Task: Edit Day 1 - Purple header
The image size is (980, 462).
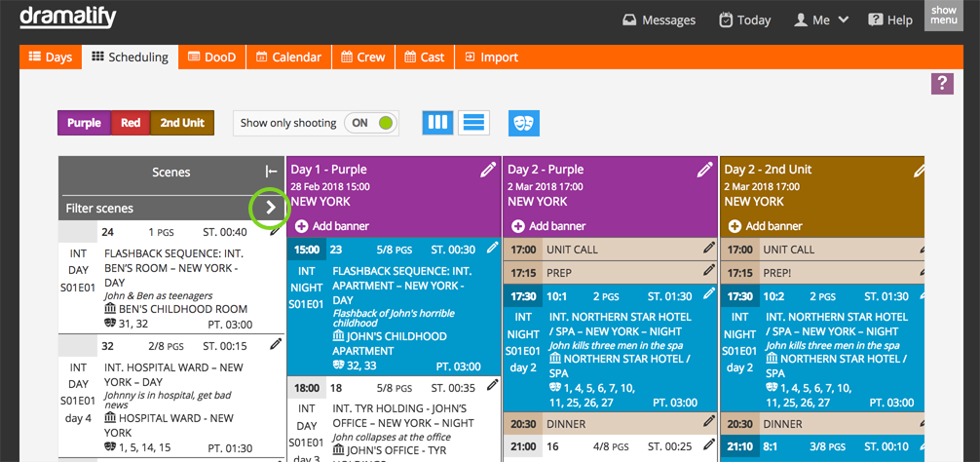Action: pyautogui.click(x=488, y=170)
